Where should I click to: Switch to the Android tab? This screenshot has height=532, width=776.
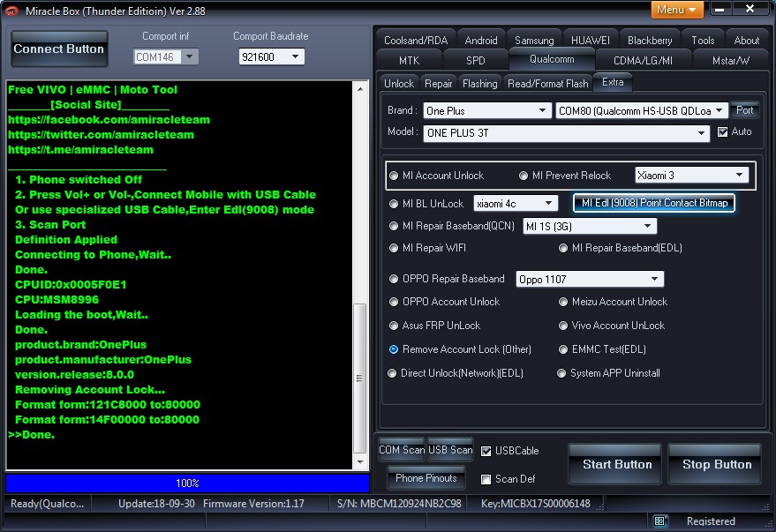[x=481, y=41]
